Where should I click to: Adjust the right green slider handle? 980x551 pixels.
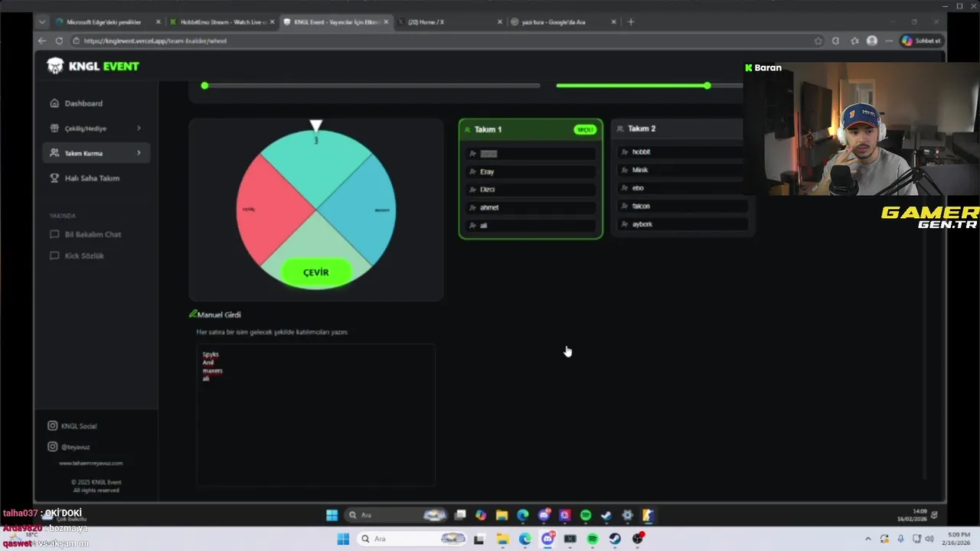707,86
